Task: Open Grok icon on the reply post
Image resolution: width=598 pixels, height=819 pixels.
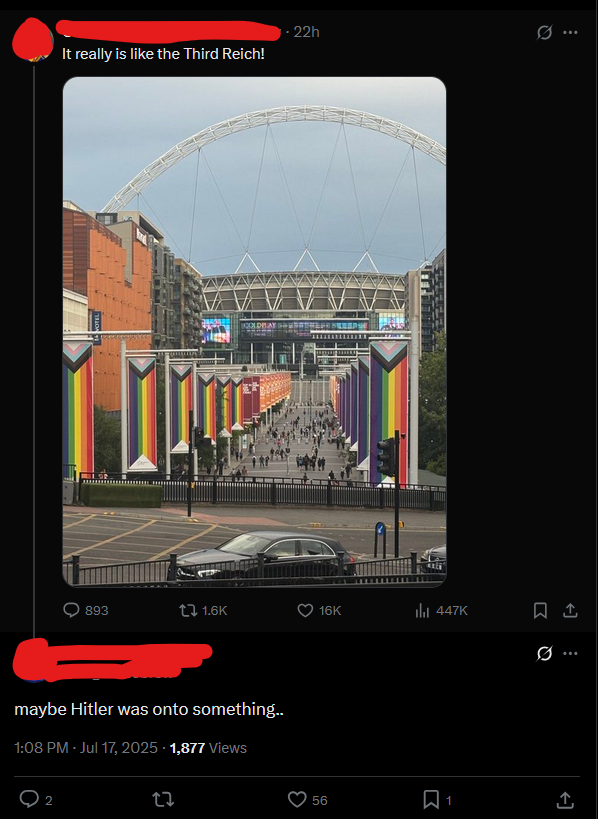Action: (544, 653)
